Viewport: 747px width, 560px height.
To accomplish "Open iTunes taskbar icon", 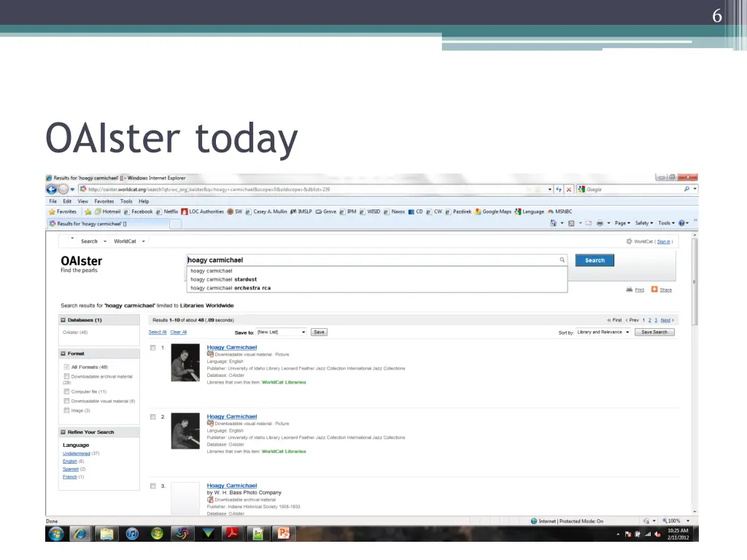I will click(x=132, y=534).
